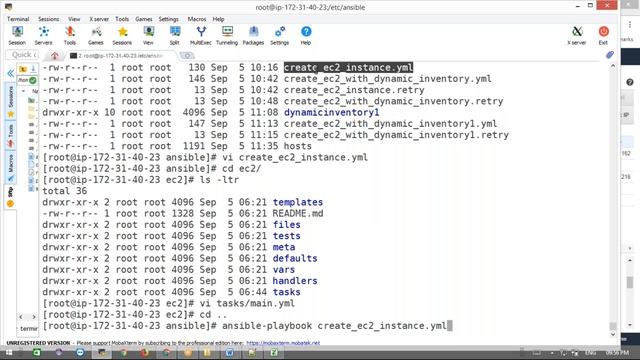Click the sftp path field with green check
This screenshot has width=640, height=360.
click(x=27, y=80)
